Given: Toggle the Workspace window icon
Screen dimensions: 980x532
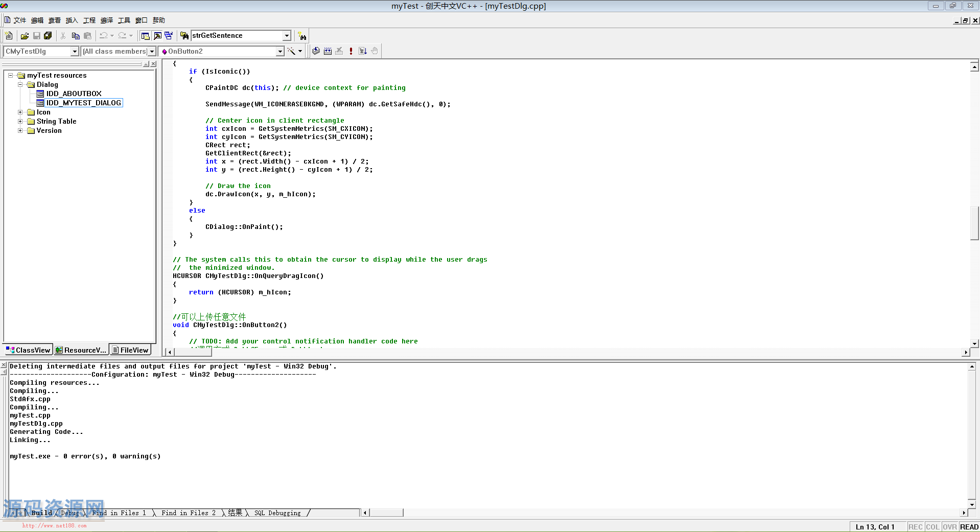Looking at the screenshot, I should point(146,36).
